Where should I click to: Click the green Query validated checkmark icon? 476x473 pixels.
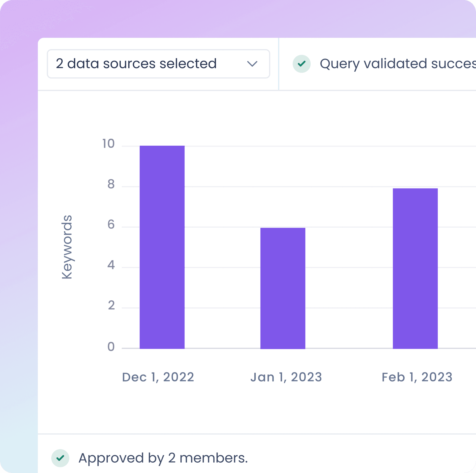coord(301,64)
